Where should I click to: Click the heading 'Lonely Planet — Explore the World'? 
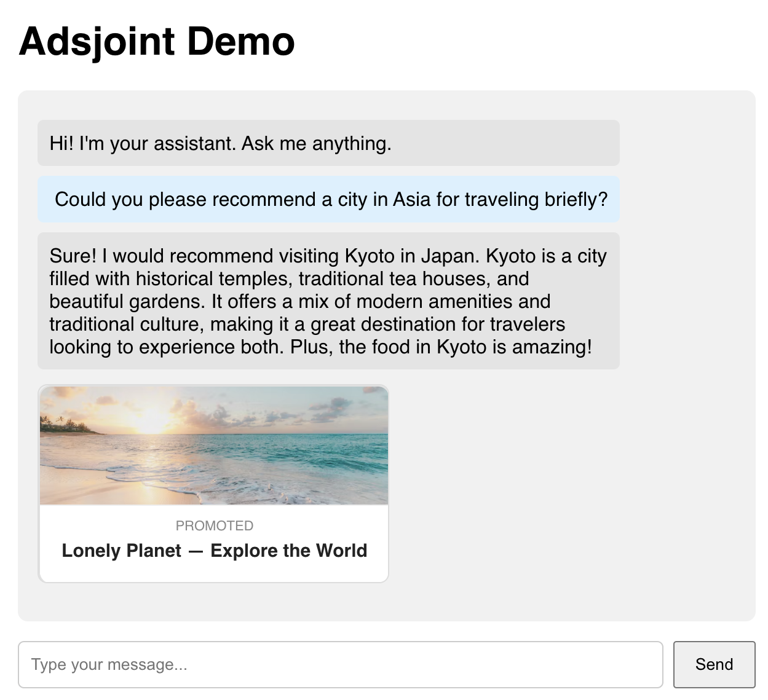[x=213, y=550]
